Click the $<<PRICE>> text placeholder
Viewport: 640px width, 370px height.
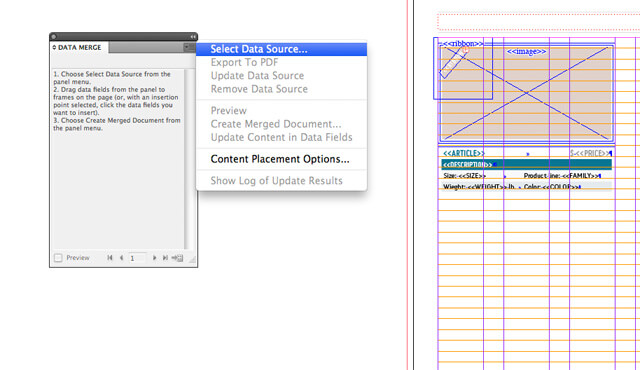[591, 153]
